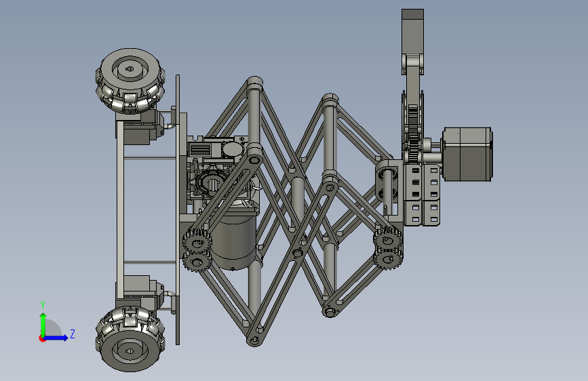
Task: Click the Z label on the axis triad
Action: (73, 334)
